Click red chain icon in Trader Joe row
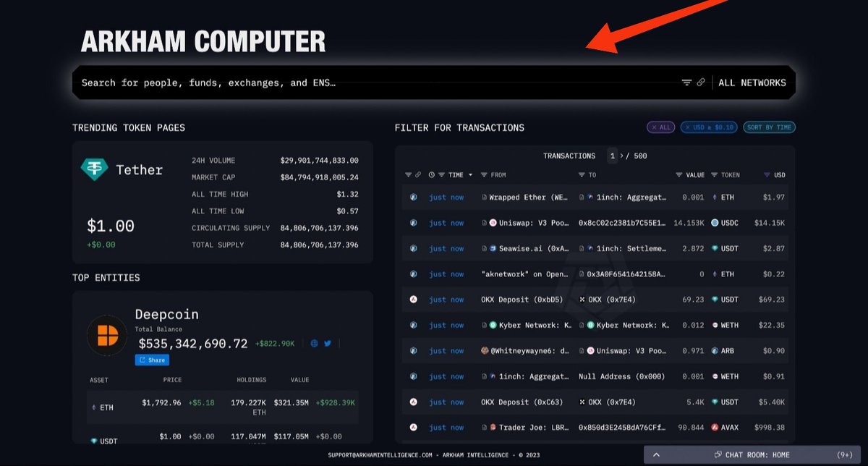Image resolution: width=868 pixels, height=466 pixels. click(x=414, y=428)
